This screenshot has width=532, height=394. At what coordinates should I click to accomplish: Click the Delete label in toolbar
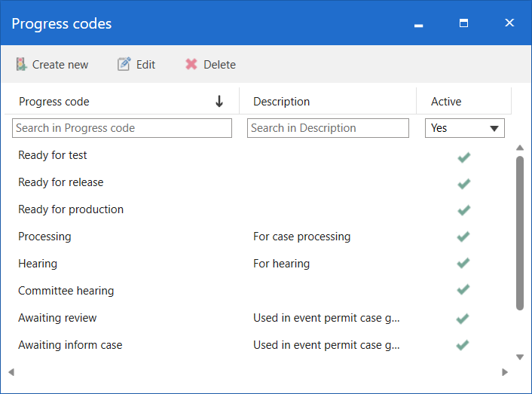[x=219, y=65]
